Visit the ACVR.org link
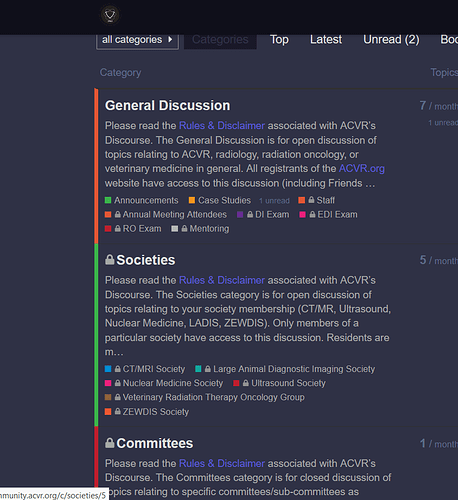This screenshot has height=500, width=458. pos(362,169)
